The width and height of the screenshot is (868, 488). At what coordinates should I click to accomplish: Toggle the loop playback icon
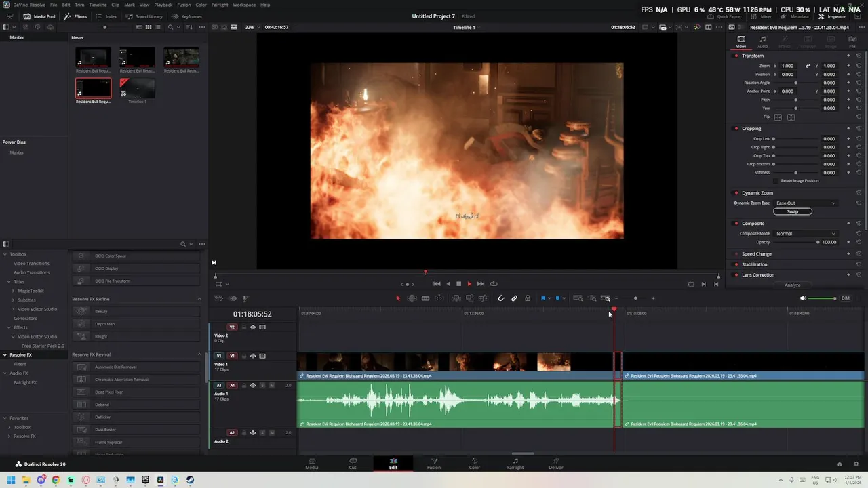(494, 284)
